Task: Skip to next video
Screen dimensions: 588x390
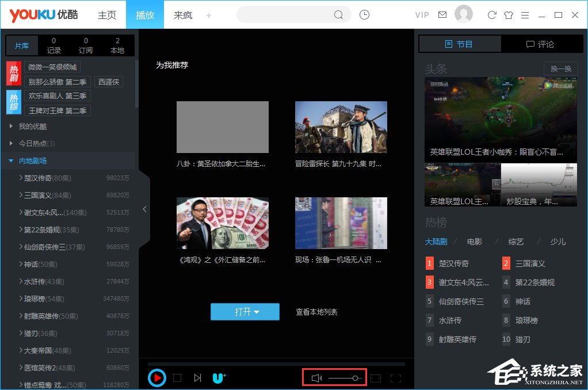Action: 197,378
